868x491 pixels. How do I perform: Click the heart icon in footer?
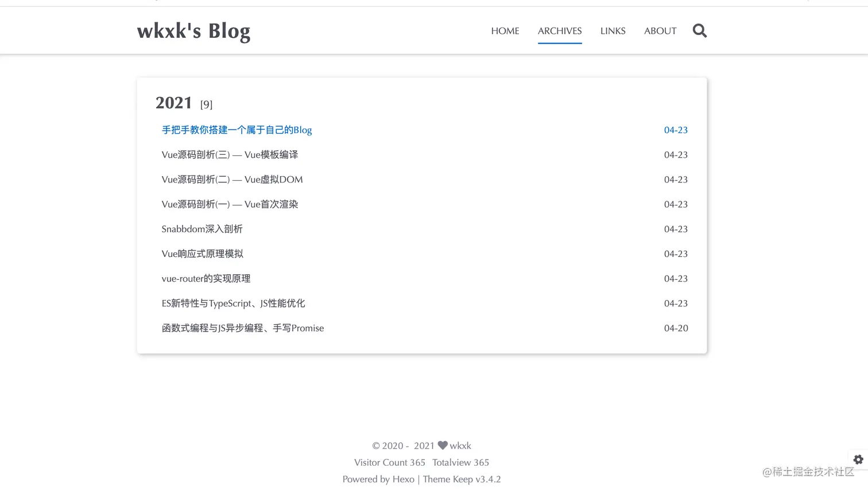pos(443,445)
